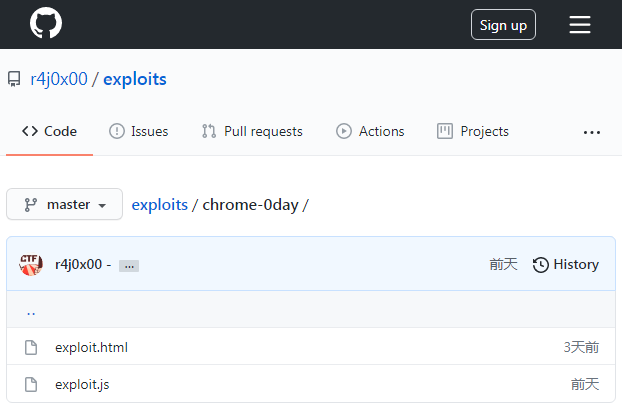Switch to the Code tab
This screenshot has height=408, width=622.
click(x=50, y=131)
